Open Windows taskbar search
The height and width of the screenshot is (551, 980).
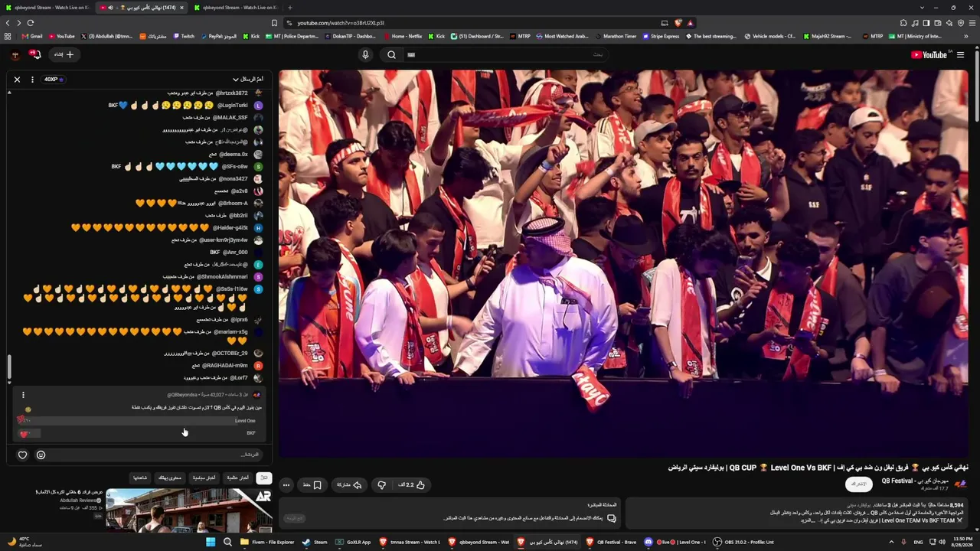tap(227, 542)
